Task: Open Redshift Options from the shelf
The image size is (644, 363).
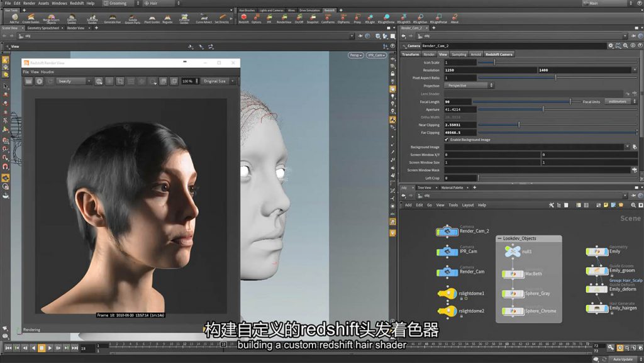Action: [257, 18]
